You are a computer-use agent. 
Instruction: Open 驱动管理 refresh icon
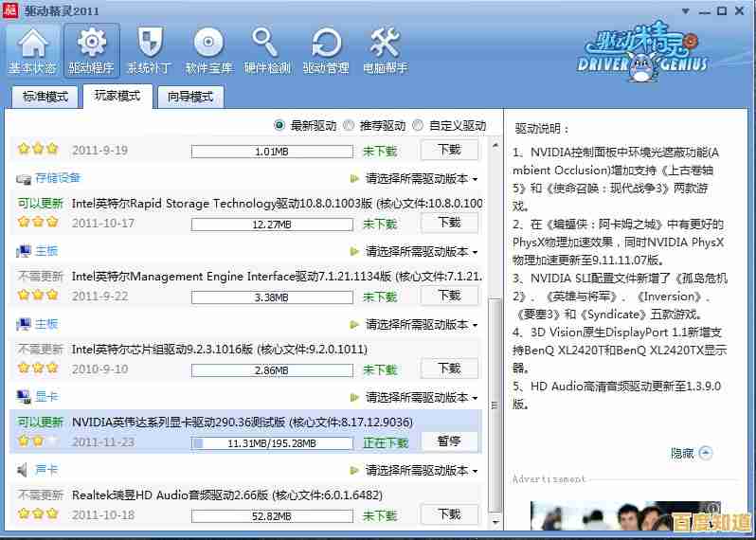326,45
